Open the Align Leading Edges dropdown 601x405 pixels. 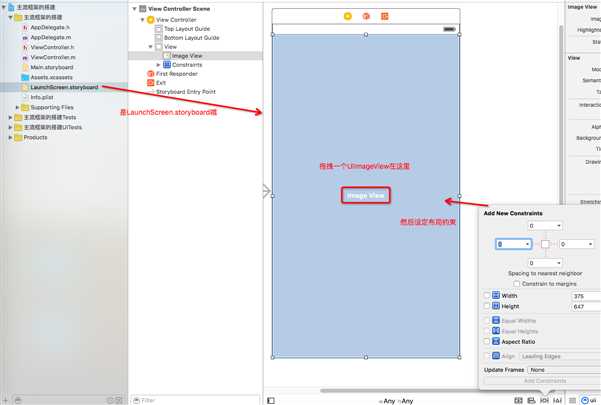tap(560, 356)
